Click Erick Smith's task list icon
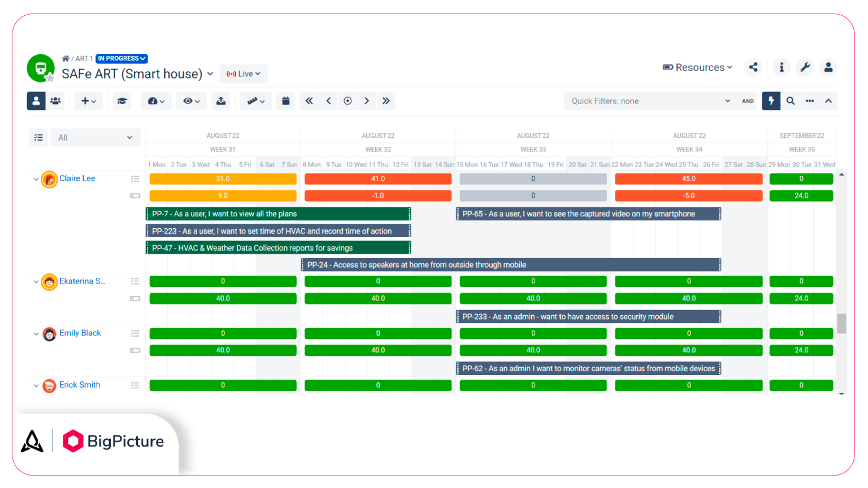The height and width of the screenshot is (488, 868). [x=135, y=385]
